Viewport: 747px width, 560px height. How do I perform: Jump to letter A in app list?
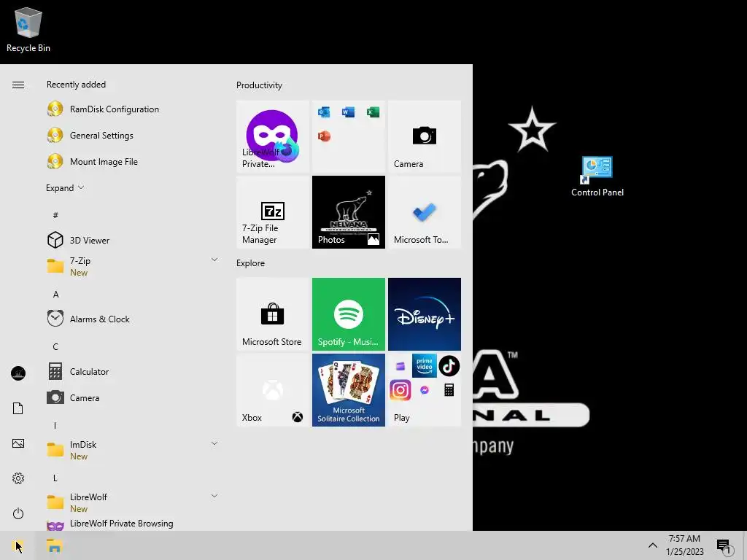click(55, 295)
